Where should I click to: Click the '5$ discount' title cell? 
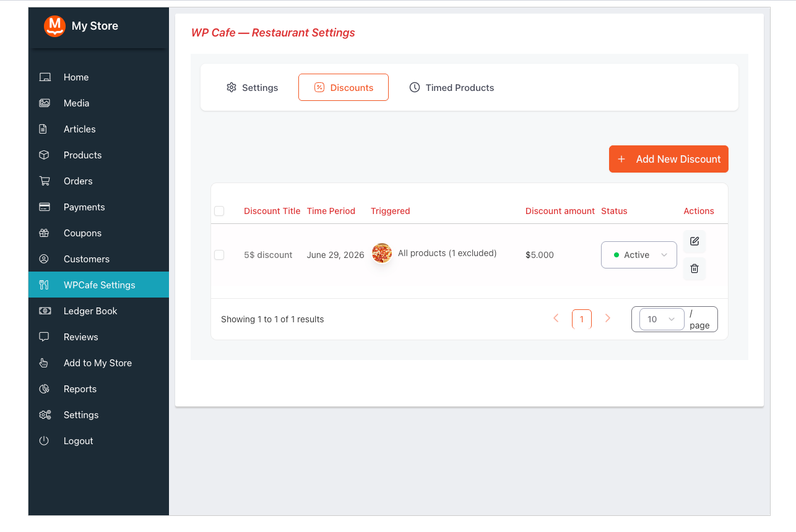point(268,255)
